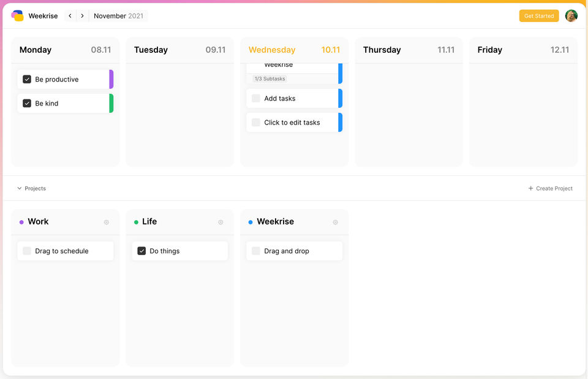Open the Click to edit tasks card
This screenshot has width=588, height=379.
point(292,123)
